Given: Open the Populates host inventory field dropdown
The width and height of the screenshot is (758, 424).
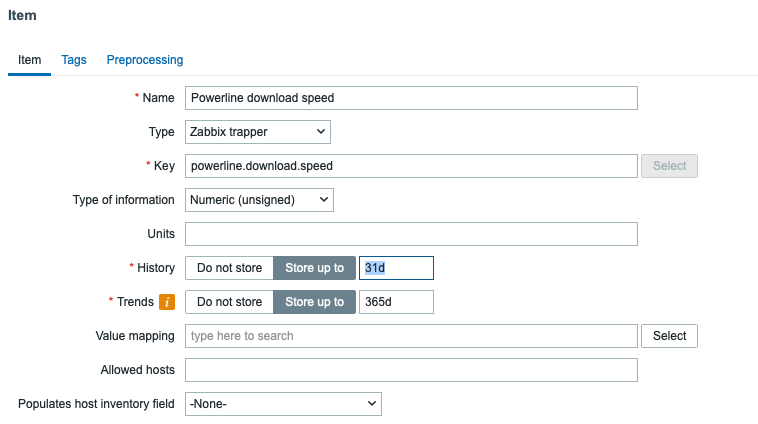Looking at the screenshot, I should click(x=283, y=404).
